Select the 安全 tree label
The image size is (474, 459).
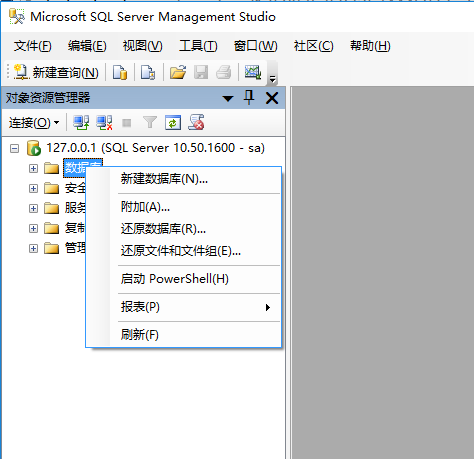point(75,188)
